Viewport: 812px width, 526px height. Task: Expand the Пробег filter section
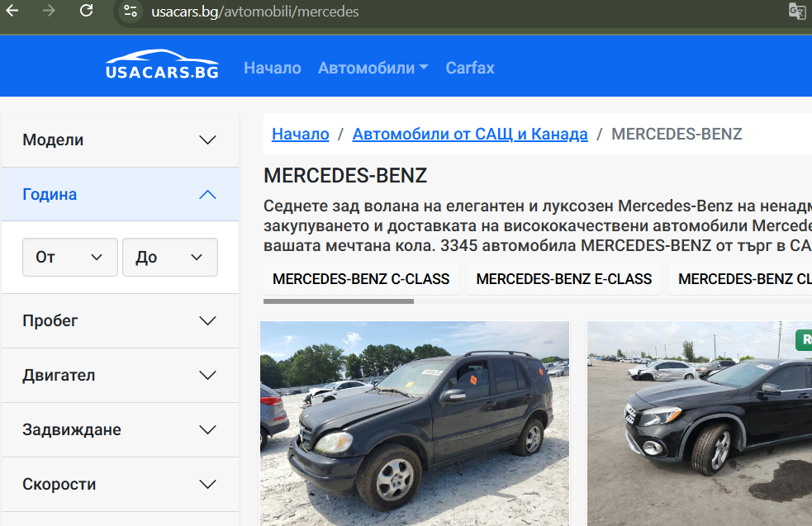(120, 321)
